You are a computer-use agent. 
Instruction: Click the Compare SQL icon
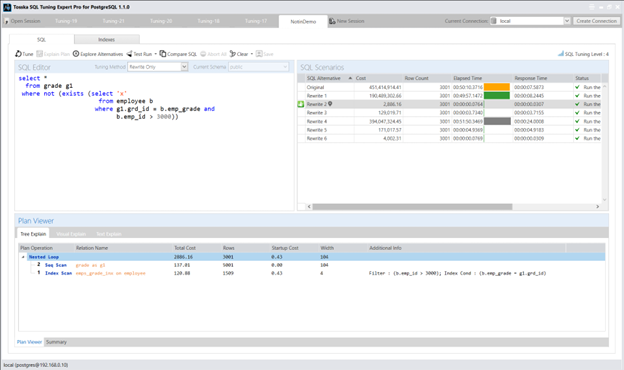(x=163, y=54)
